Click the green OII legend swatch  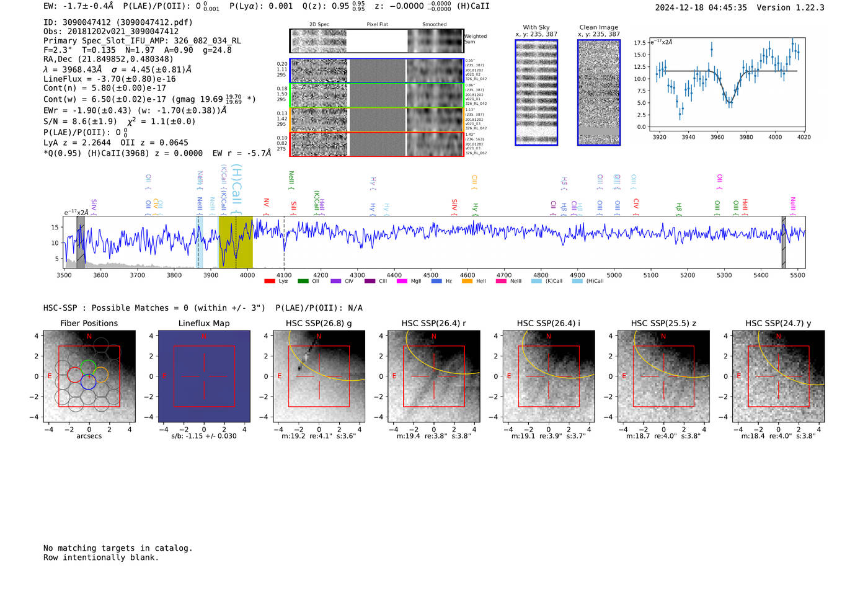tap(303, 281)
